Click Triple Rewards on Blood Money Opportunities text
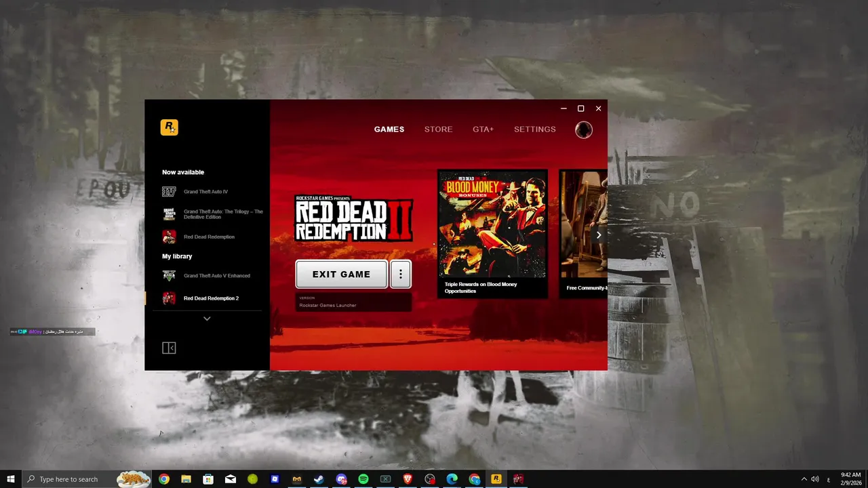This screenshot has height=488, width=868. click(x=481, y=287)
